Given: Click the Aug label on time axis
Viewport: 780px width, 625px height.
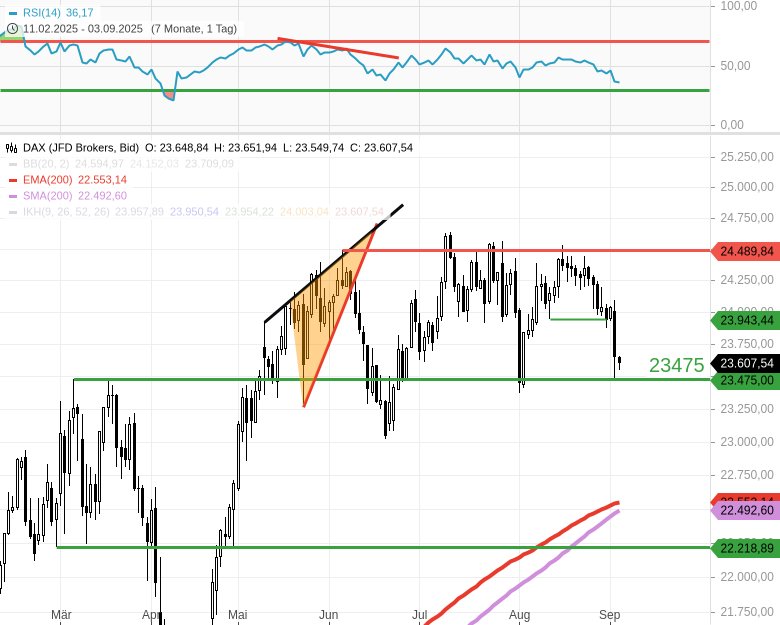Looking at the screenshot, I should pyautogui.click(x=519, y=615).
